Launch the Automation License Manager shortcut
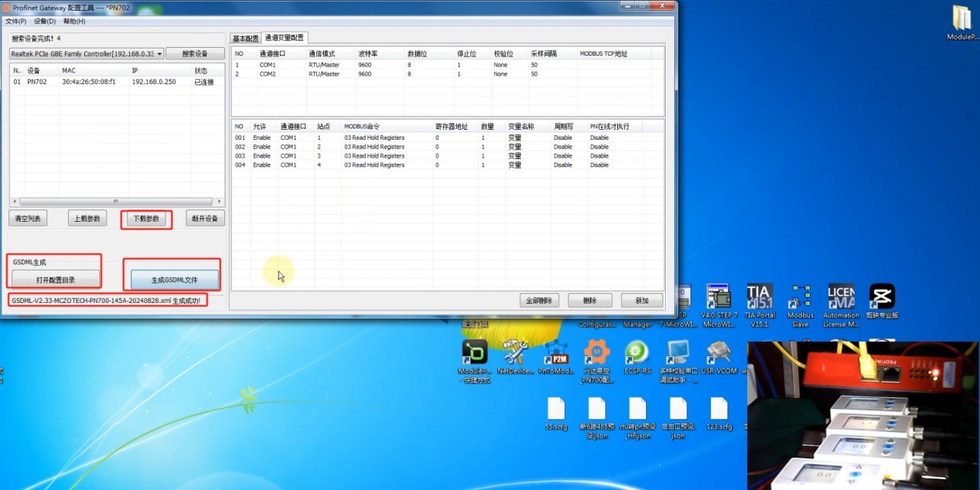Image resolution: width=980 pixels, height=490 pixels. click(841, 305)
